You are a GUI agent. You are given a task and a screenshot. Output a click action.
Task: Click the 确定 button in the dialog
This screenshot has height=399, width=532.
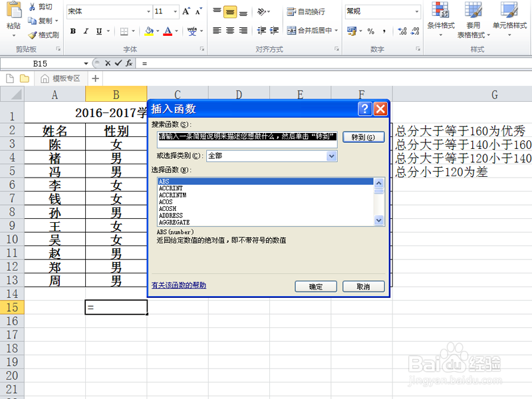click(315, 287)
